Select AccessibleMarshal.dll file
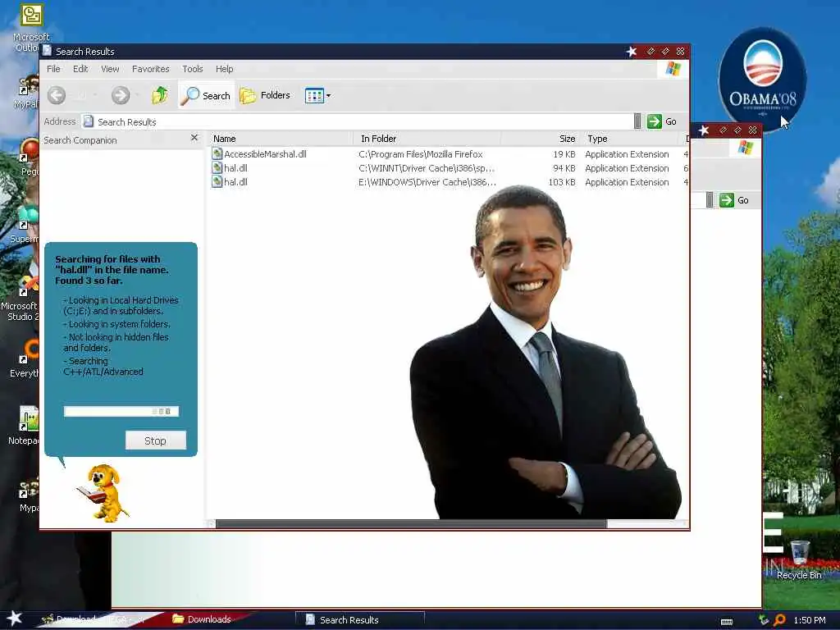Screen dimensions: 840x630 pyautogui.click(x=265, y=154)
